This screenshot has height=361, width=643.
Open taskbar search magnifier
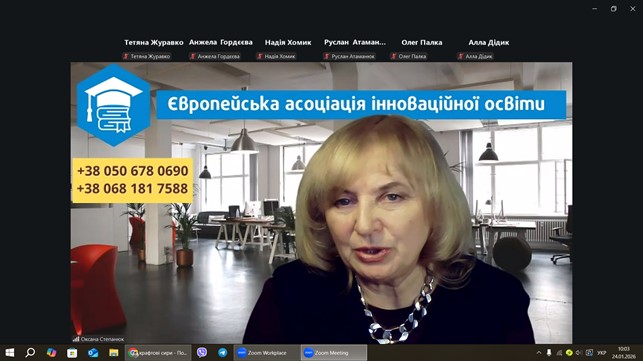coord(30,353)
